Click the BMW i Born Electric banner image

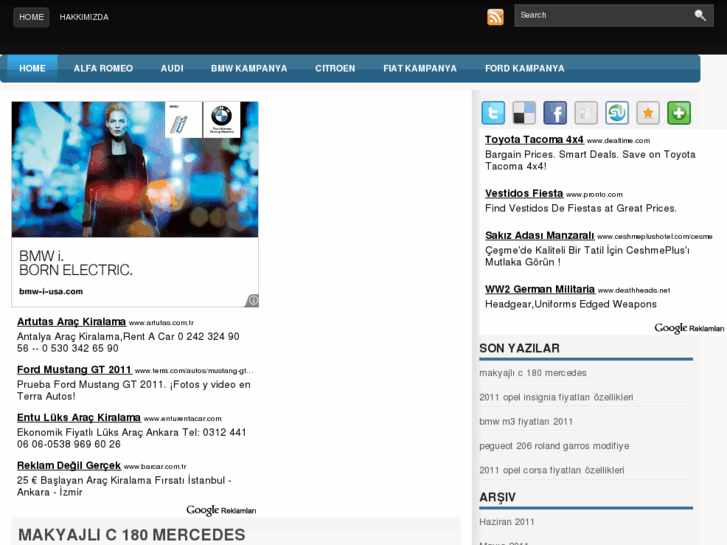click(135, 170)
